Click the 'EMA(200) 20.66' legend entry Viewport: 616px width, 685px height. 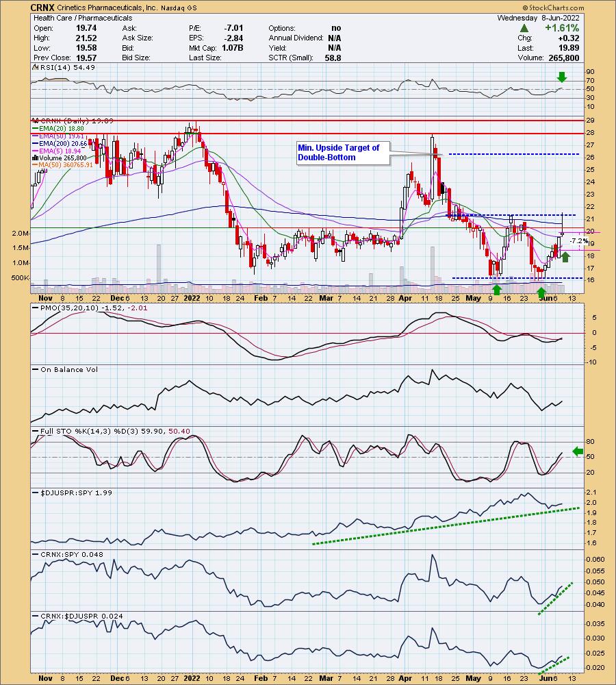pos(60,143)
